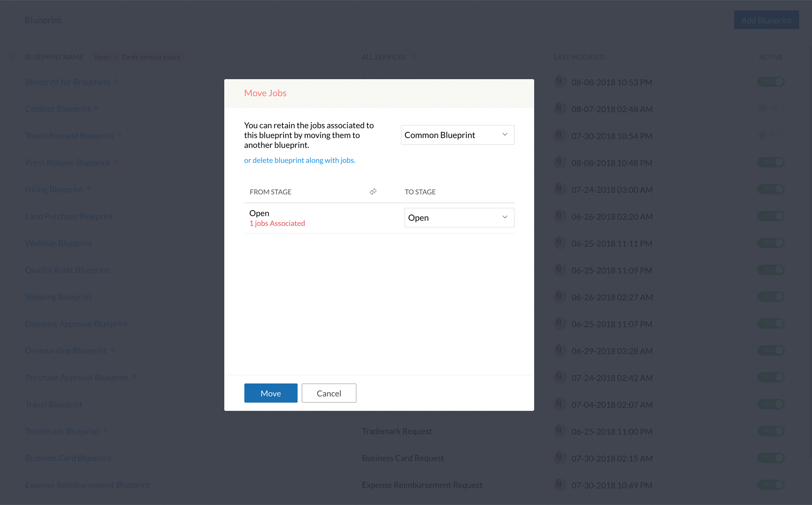Click delete blueprint along with jobs link
This screenshot has height=505, width=812.
pyautogui.click(x=299, y=160)
